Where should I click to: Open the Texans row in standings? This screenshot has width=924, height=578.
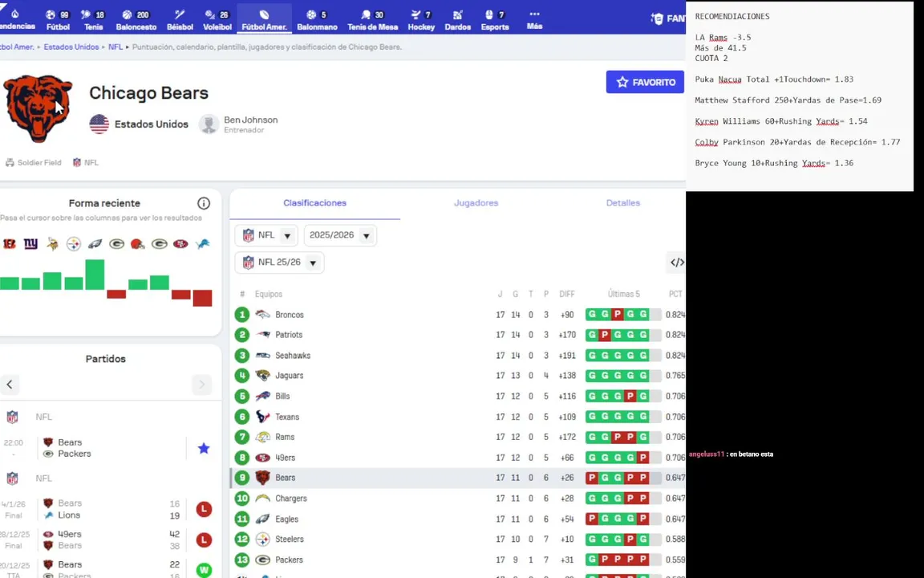tap(457, 417)
